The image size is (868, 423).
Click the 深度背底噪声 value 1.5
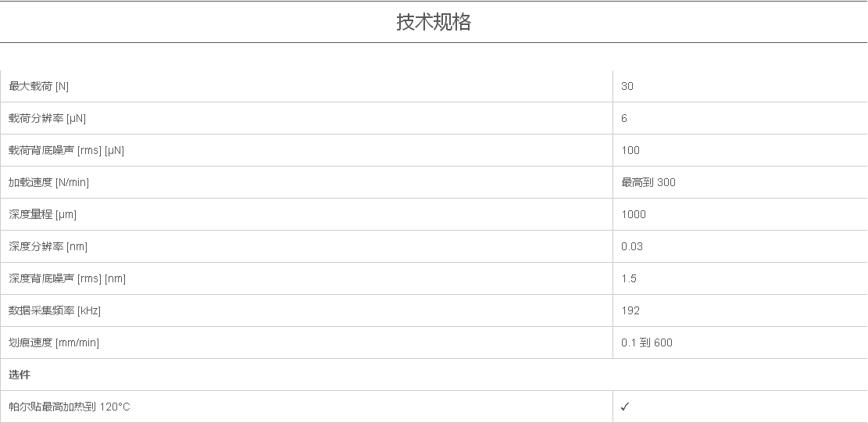tap(629, 278)
